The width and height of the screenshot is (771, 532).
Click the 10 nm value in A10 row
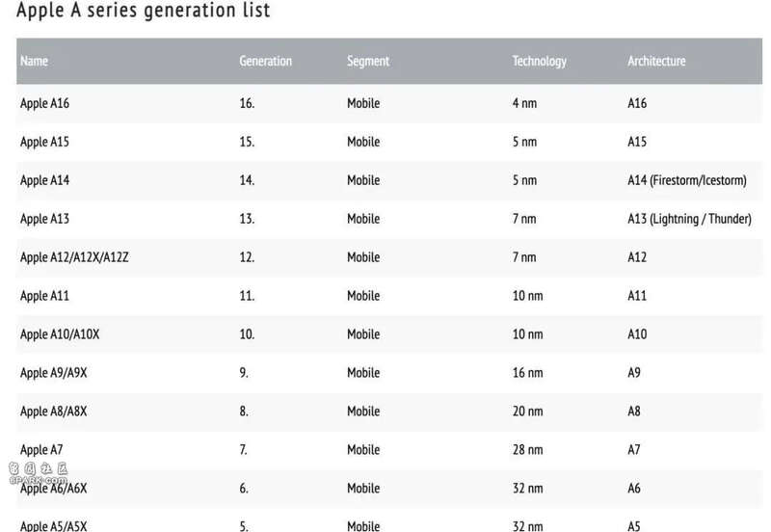pyautogui.click(x=527, y=333)
